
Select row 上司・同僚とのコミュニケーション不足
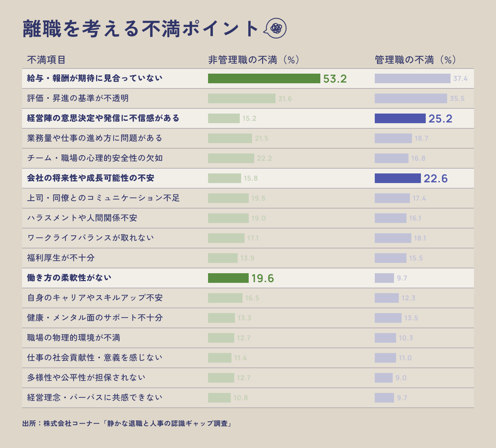tap(248, 198)
